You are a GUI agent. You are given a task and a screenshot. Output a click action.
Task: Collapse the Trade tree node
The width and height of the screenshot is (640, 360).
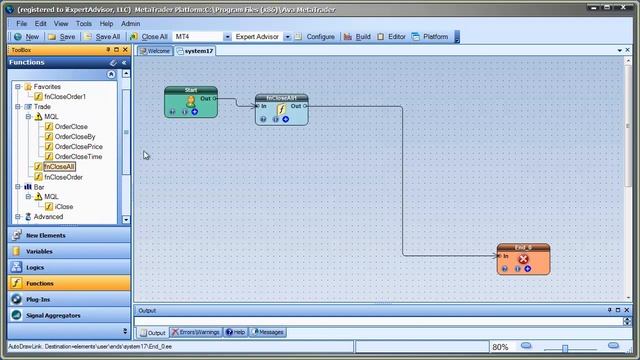click(18, 107)
